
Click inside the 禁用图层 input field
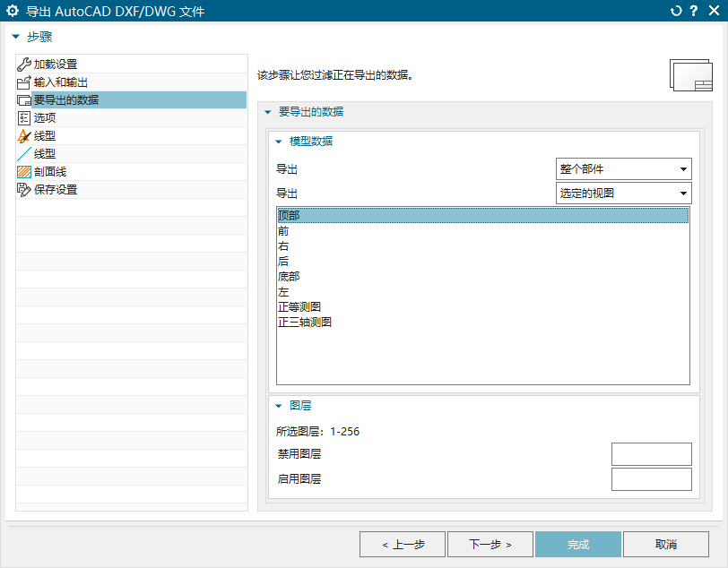[x=652, y=453]
